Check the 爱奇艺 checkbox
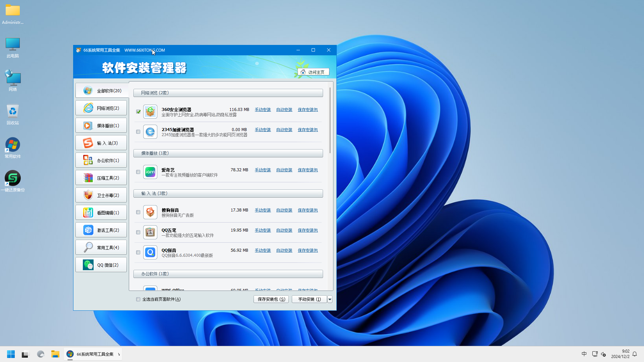 (138, 172)
